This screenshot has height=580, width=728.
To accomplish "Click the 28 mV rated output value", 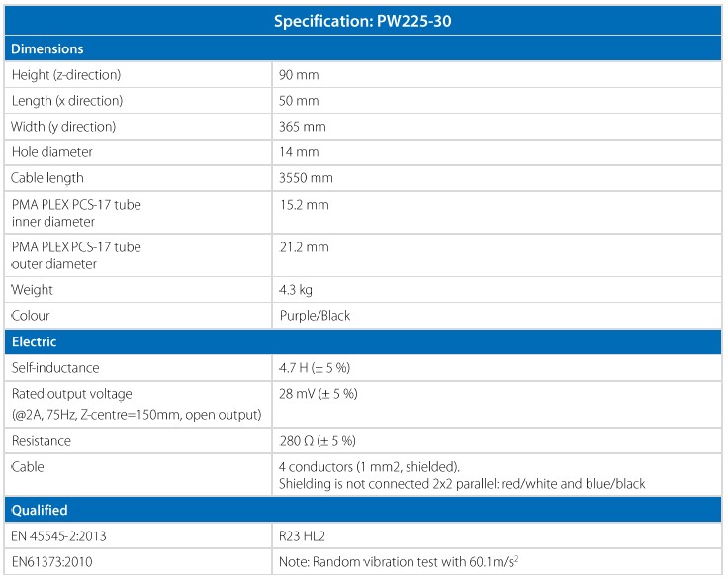I will [x=318, y=394].
